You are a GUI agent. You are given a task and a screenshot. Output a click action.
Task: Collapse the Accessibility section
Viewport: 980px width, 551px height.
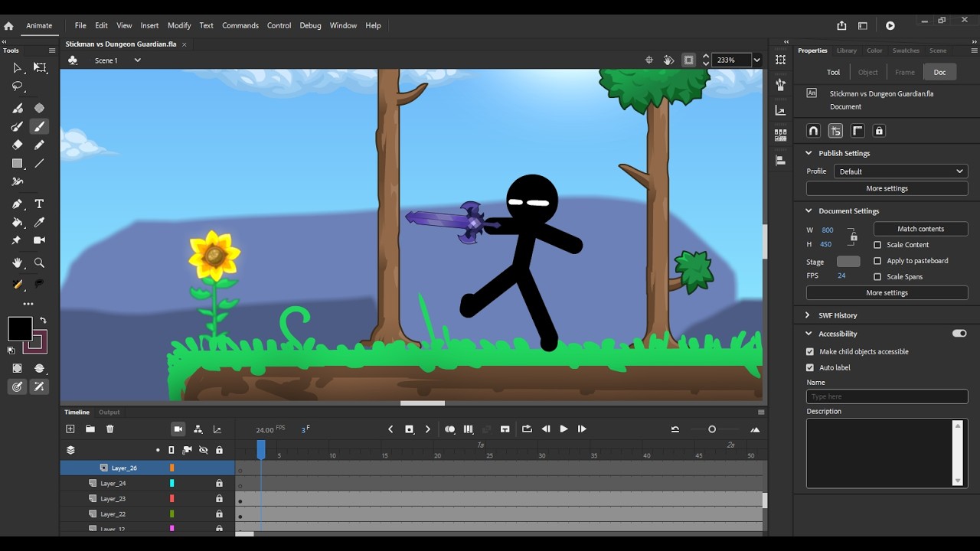tap(808, 334)
